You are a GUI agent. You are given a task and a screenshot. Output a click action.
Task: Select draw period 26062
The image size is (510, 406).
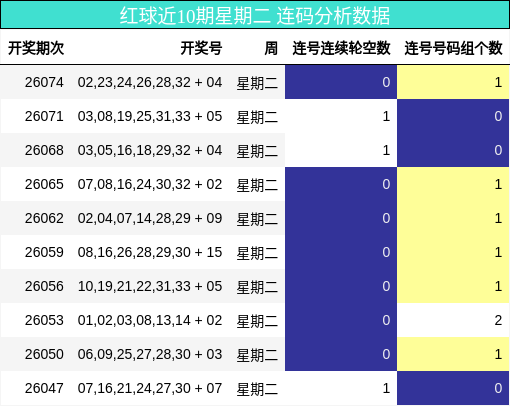click(x=44, y=218)
